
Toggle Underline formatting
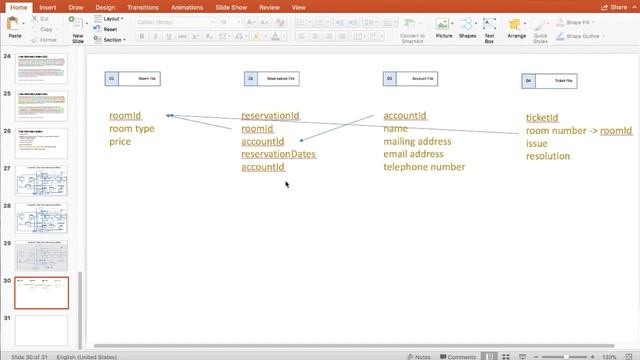click(x=169, y=36)
